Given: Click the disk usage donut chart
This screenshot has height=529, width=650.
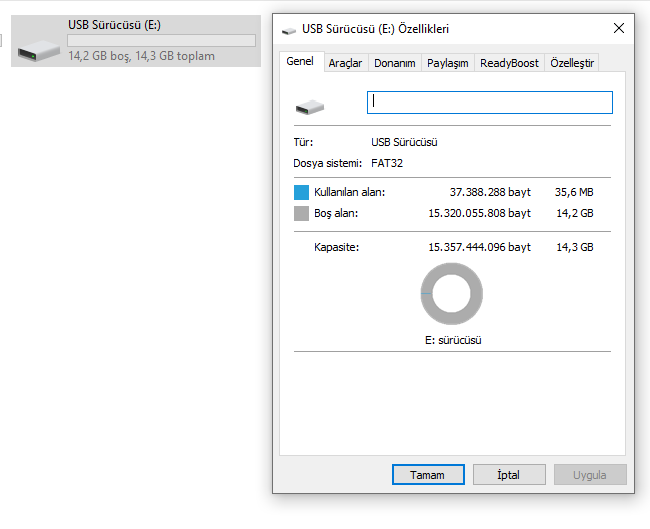Looking at the screenshot, I should coord(452,294).
